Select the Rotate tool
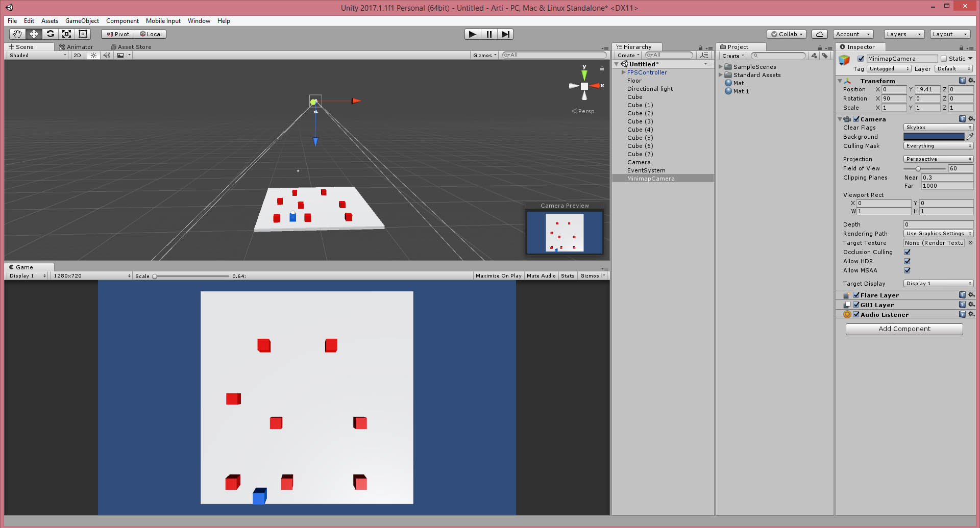The width and height of the screenshot is (980, 528). [50, 34]
